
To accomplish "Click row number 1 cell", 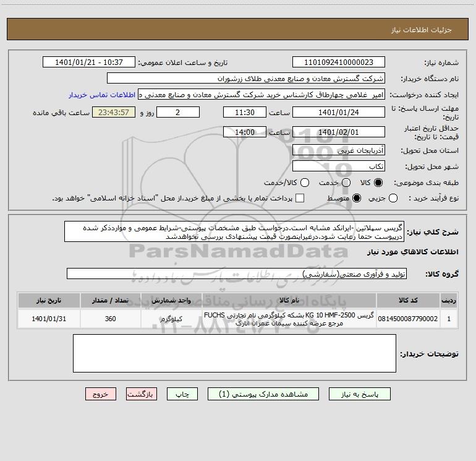I will [x=449, y=319].
